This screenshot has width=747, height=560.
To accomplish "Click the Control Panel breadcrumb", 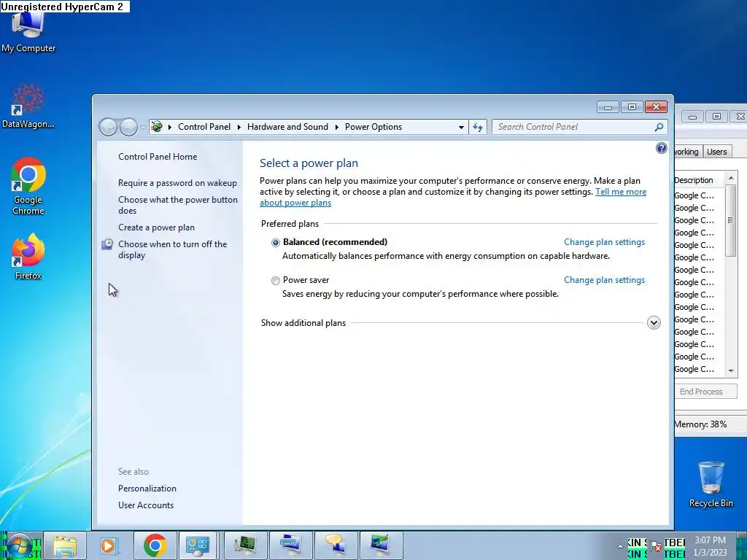I will point(204,127).
